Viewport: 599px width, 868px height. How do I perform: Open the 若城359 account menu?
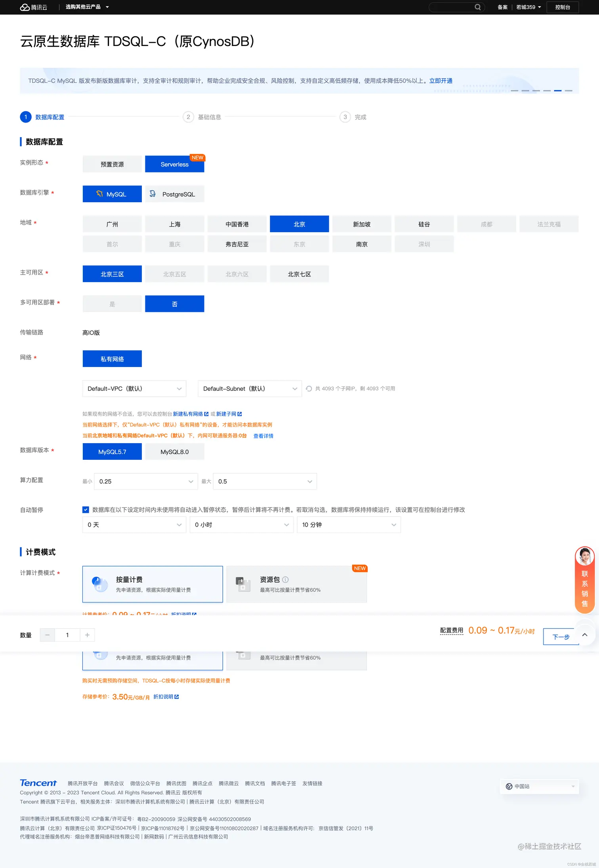coord(528,7)
